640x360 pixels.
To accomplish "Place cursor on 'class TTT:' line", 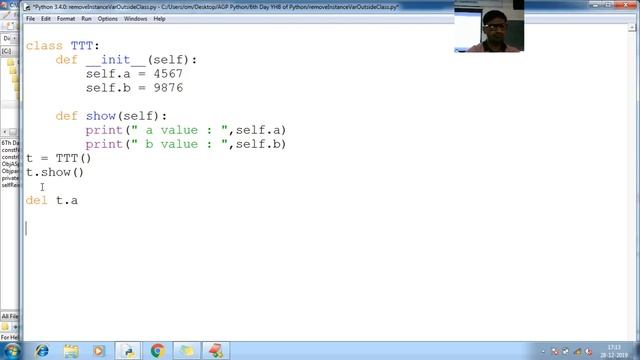I will [x=62, y=46].
